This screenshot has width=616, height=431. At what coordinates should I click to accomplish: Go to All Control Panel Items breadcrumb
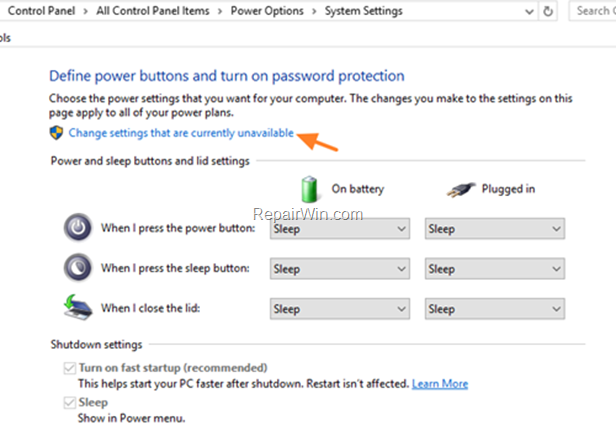[153, 11]
